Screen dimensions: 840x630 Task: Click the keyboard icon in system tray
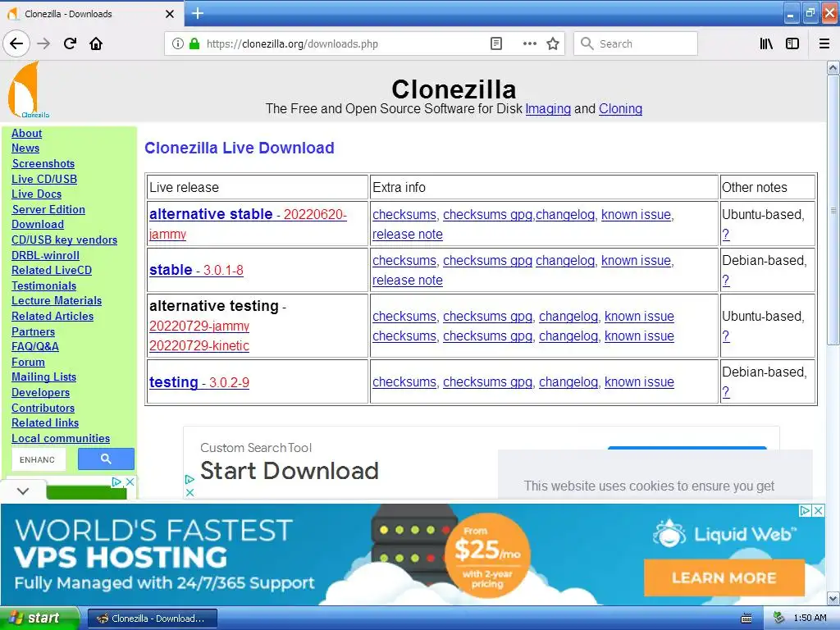[x=746, y=619]
